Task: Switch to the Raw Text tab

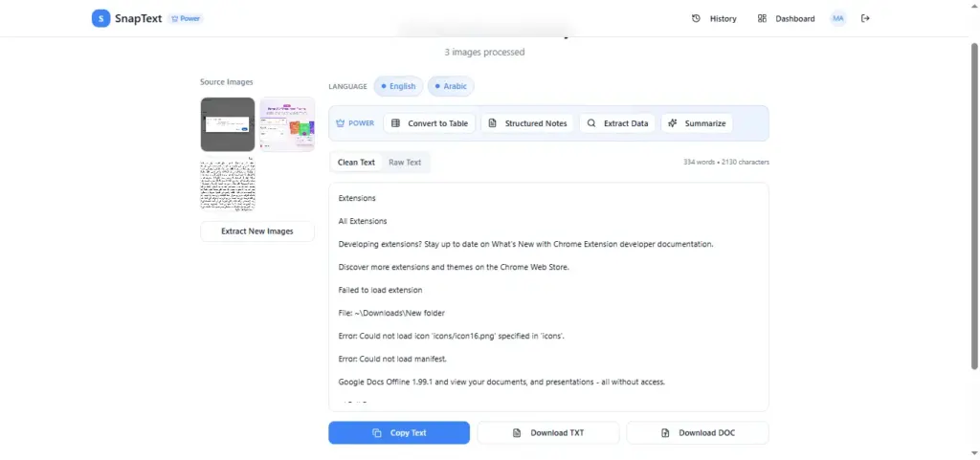Action: 405,163
